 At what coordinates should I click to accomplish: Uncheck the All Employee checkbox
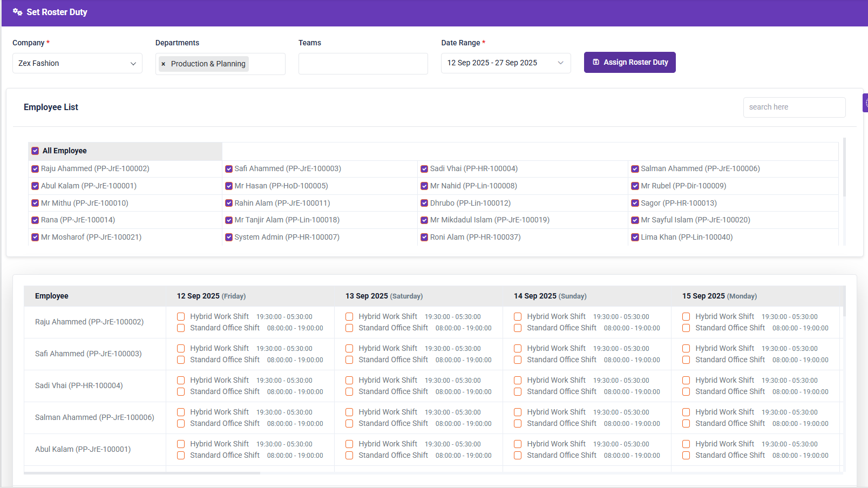[35, 151]
